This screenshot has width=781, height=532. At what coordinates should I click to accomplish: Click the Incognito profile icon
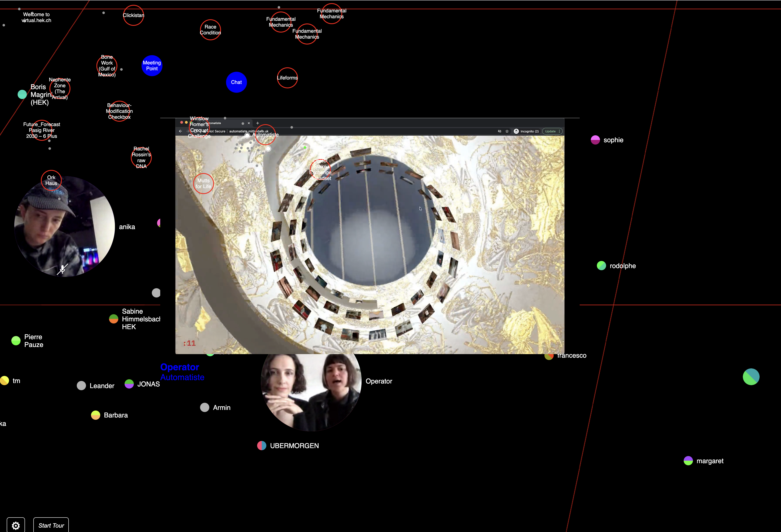[516, 131]
